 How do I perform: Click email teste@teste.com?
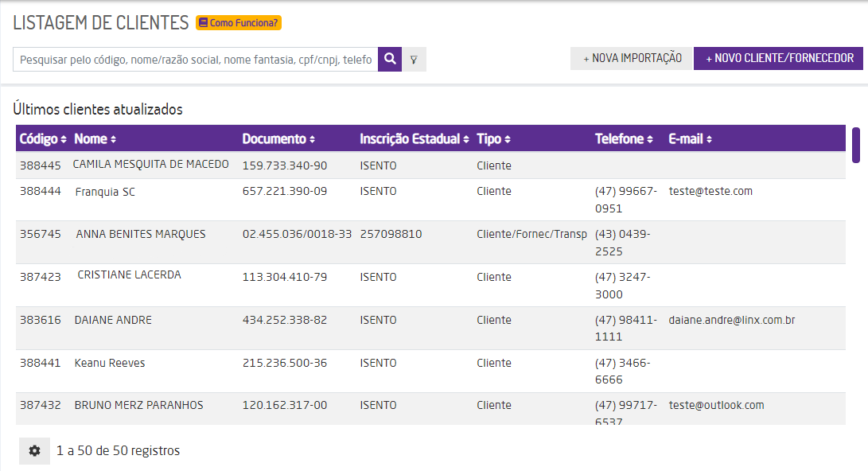(x=710, y=191)
